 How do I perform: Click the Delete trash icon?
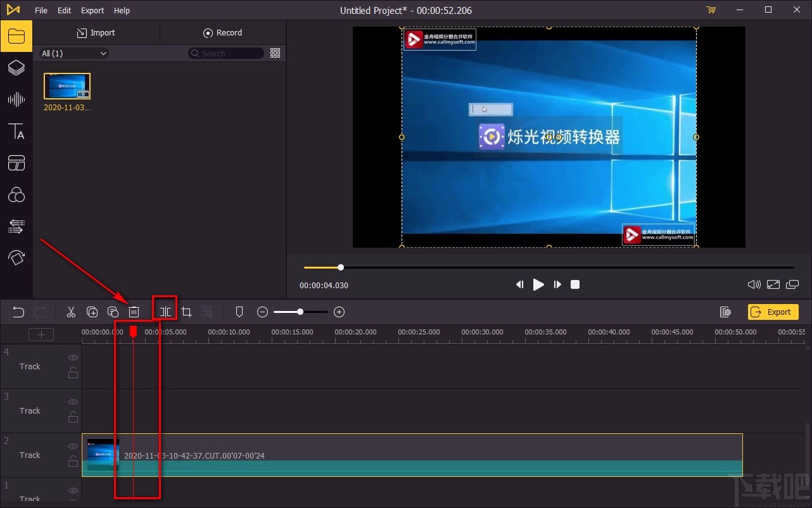coord(134,312)
